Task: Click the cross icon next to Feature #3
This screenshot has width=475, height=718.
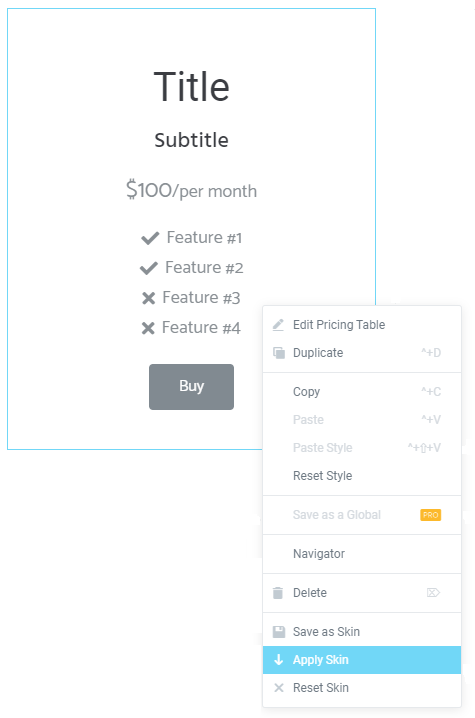Action: coord(148,298)
